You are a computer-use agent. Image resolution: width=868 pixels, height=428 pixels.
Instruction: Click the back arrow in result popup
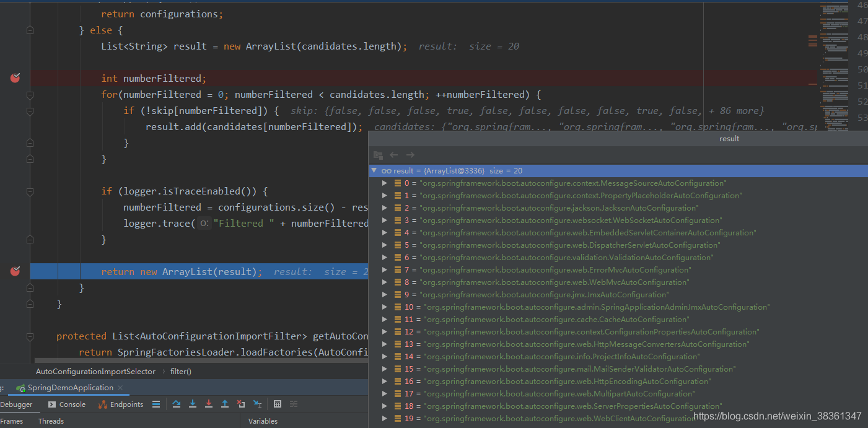[393, 155]
